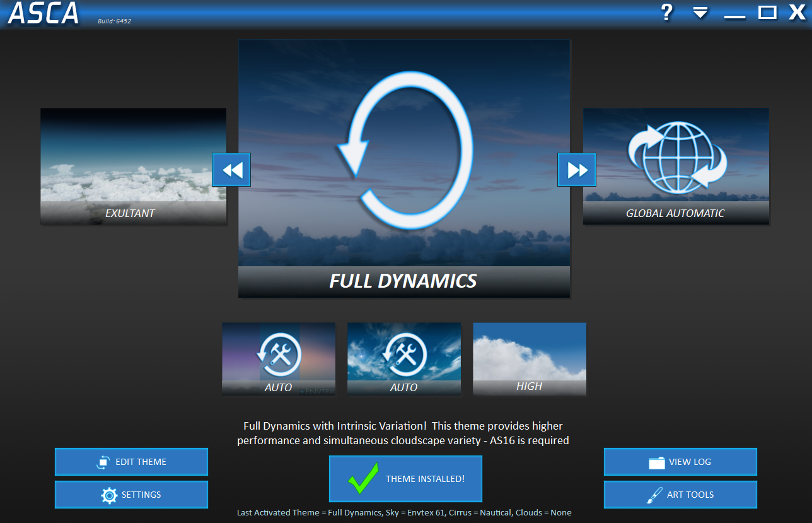Screen dimensions: 812x523
Task: Click the green checkmark icon
Action: coord(363,478)
